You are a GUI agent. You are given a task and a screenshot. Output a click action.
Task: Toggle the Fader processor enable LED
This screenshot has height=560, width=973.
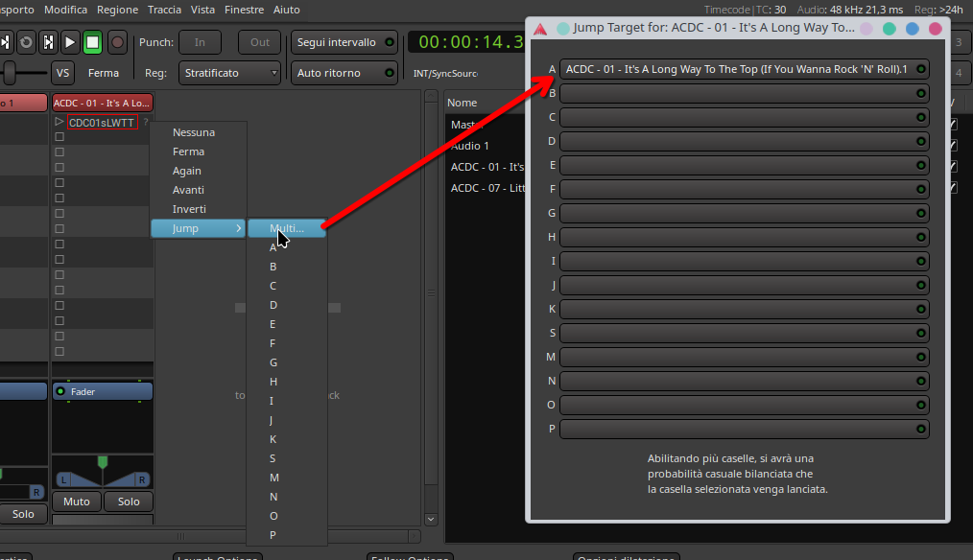tap(61, 391)
